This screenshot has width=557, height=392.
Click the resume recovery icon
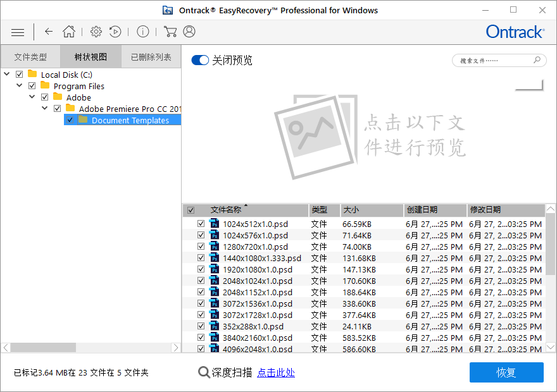(115, 32)
